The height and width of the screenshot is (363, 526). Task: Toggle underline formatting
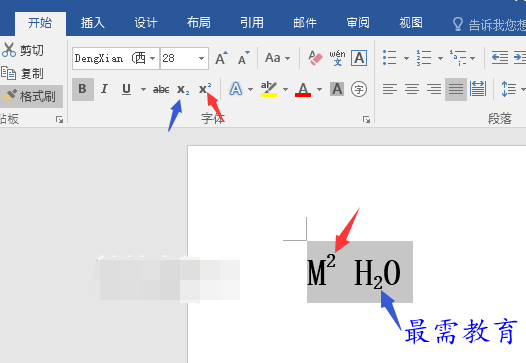[x=126, y=89]
